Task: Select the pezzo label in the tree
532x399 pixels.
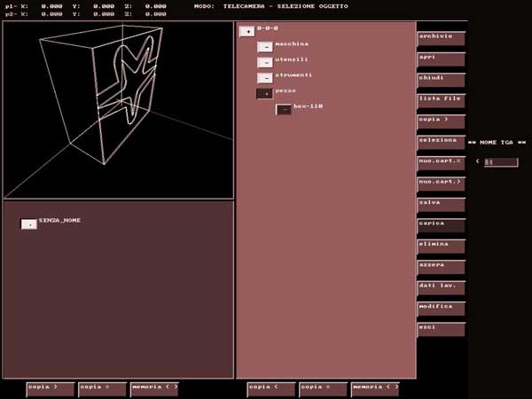Action: tap(286, 90)
